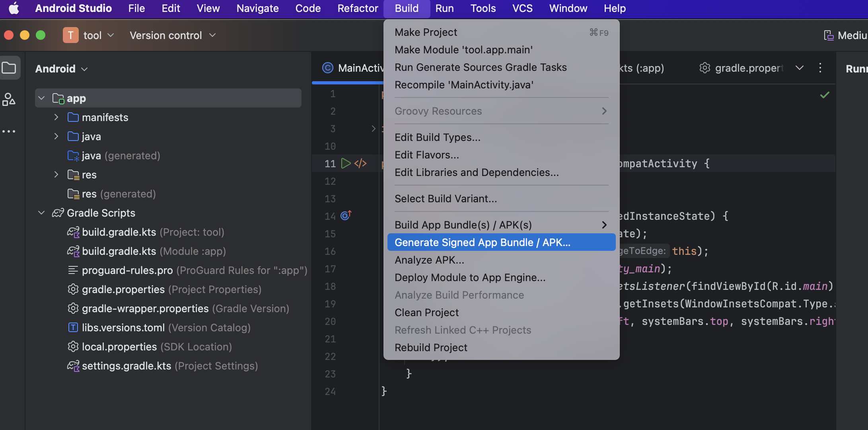Viewport: 868px width, 430px height.
Task: Click the green inspection checkmark in the editor
Action: 825,95
